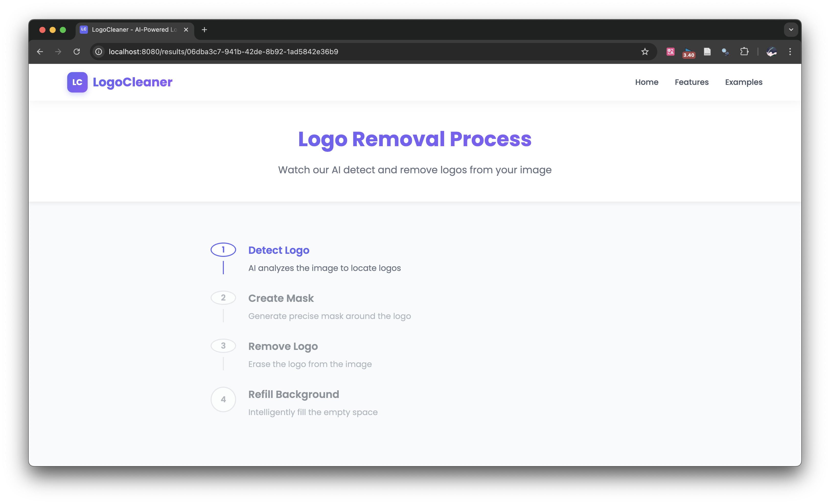Viewport: 830px width, 504px height.
Task: Open the pink translate extension icon
Action: 670,52
